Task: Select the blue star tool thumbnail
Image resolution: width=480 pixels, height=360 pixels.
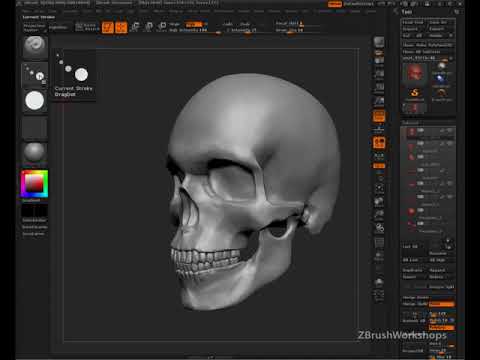Action: click(x=441, y=80)
